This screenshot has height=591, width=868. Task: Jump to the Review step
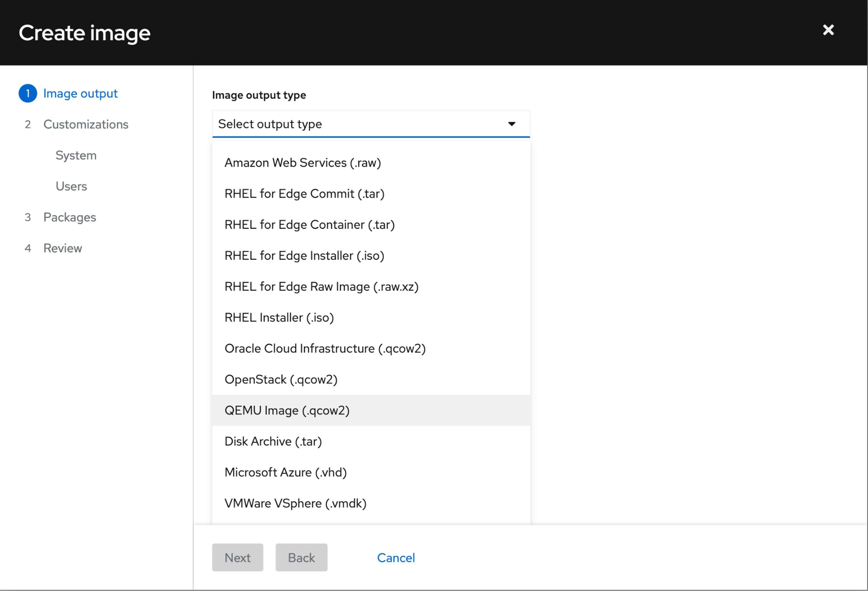[63, 248]
